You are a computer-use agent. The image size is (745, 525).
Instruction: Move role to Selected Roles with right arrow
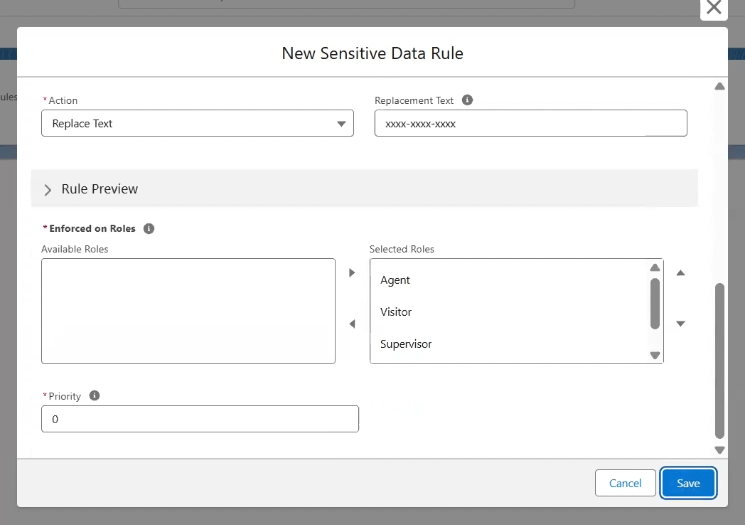(352, 273)
